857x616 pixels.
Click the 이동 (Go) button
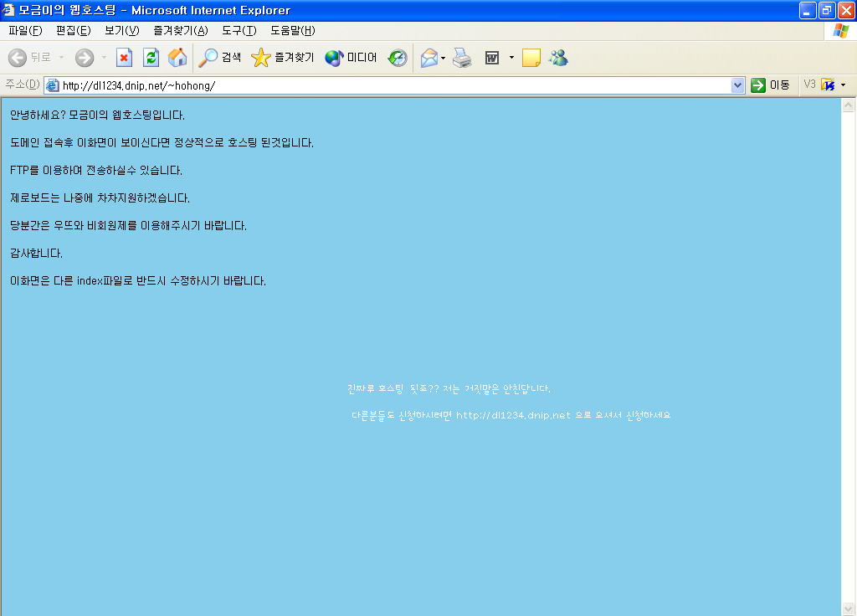(x=770, y=85)
